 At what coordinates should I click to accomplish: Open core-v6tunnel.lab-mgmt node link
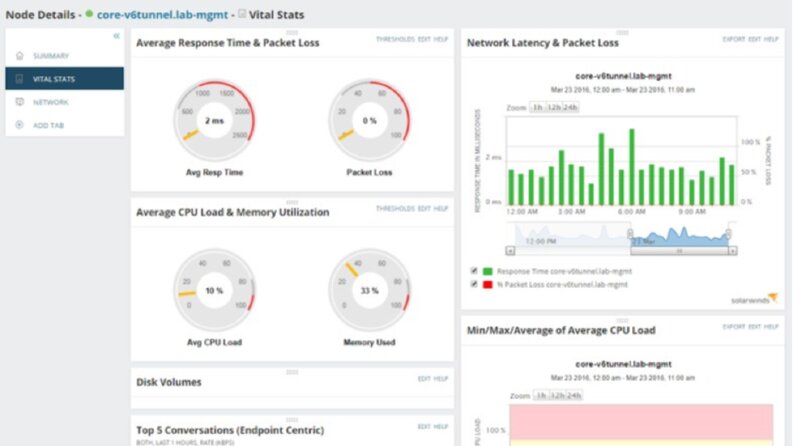(162, 15)
